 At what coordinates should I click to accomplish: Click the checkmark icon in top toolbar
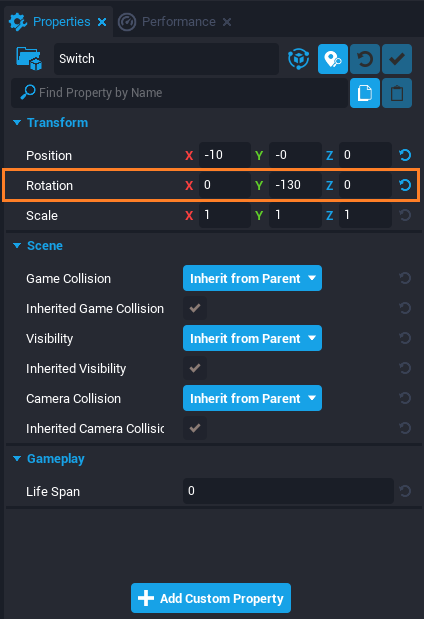pos(397,59)
